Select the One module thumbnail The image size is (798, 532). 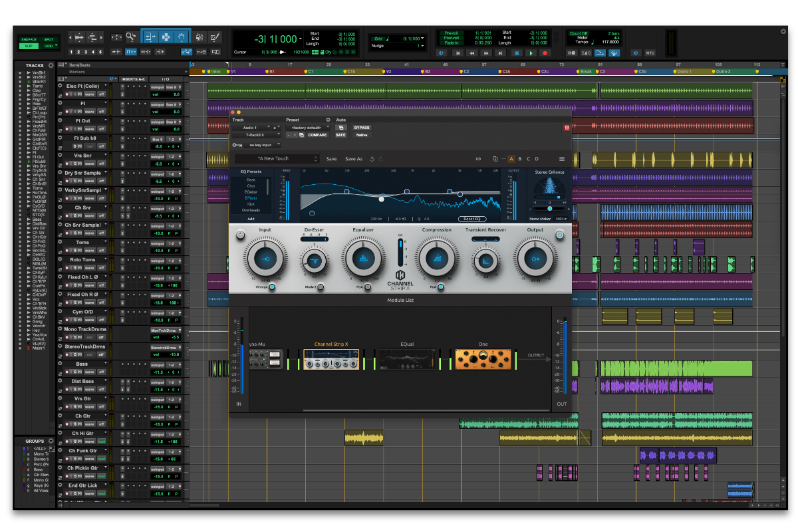(483, 360)
